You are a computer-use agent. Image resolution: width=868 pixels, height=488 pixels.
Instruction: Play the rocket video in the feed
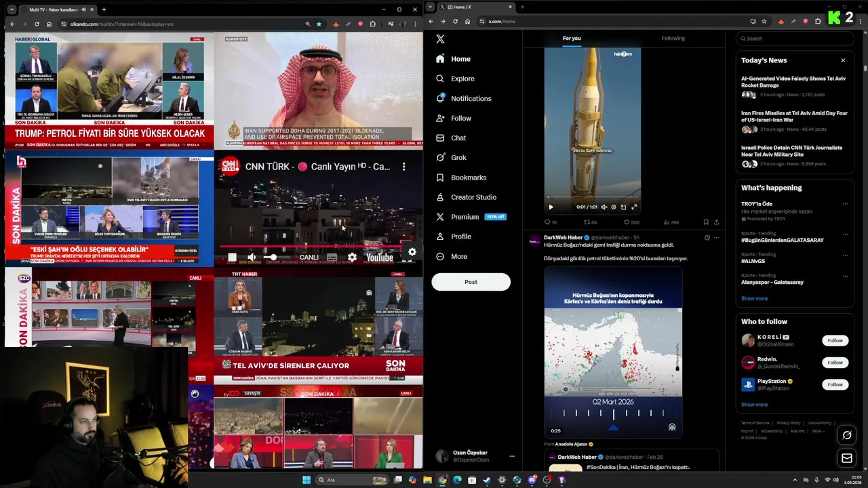coord(551,207)
